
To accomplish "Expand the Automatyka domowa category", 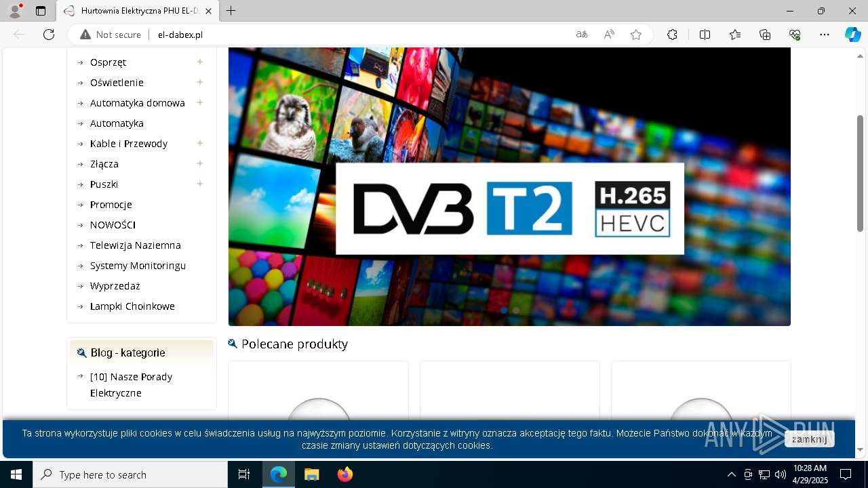I will coord(200,102).
